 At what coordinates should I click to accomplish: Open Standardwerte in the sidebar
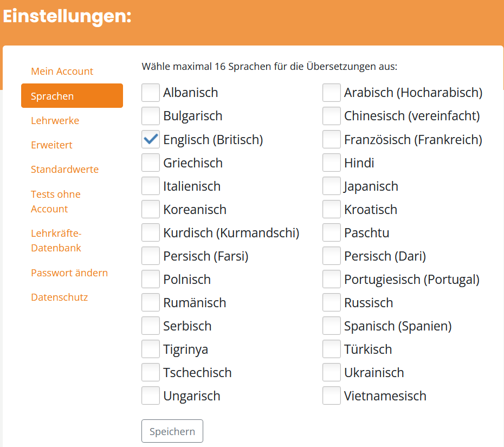[64, 170]
